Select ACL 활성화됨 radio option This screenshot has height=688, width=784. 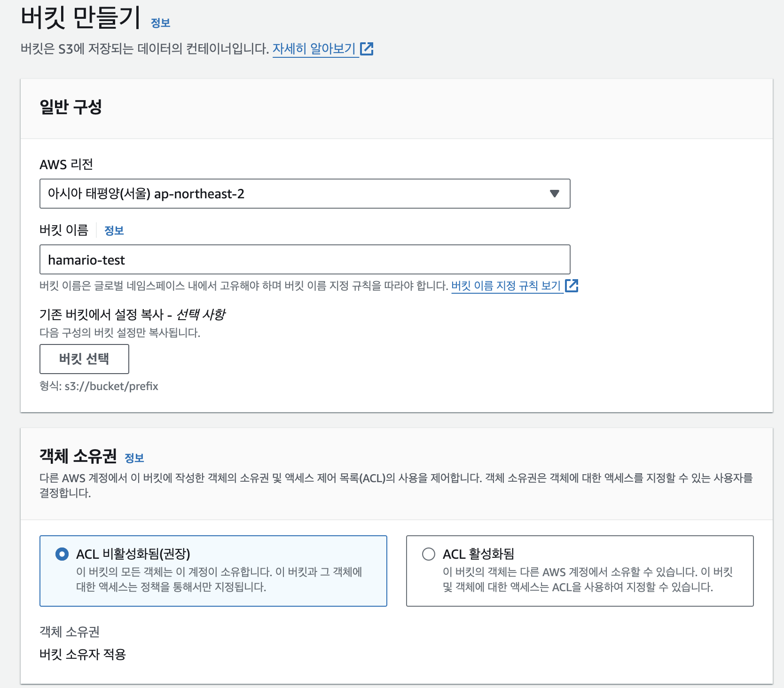429,554
